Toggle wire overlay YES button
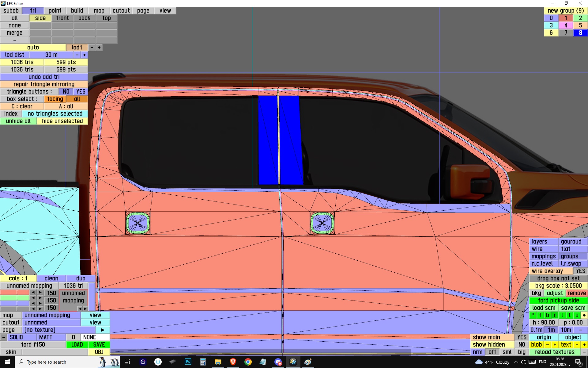Viewport: 588px width, 368px height. coord(580,271)
